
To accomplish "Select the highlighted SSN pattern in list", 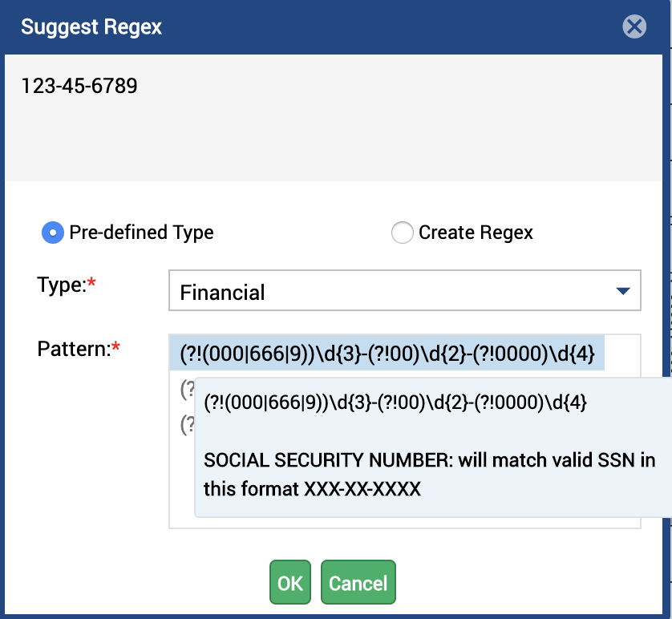I will (387, 354).
